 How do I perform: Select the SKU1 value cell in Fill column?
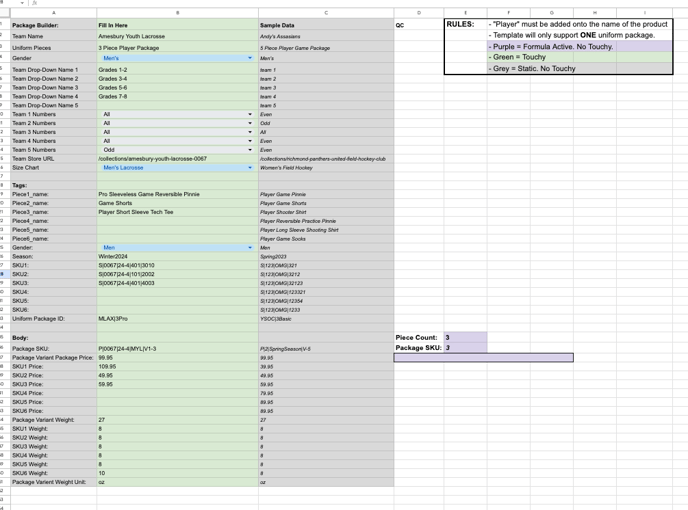click(176, 265)
